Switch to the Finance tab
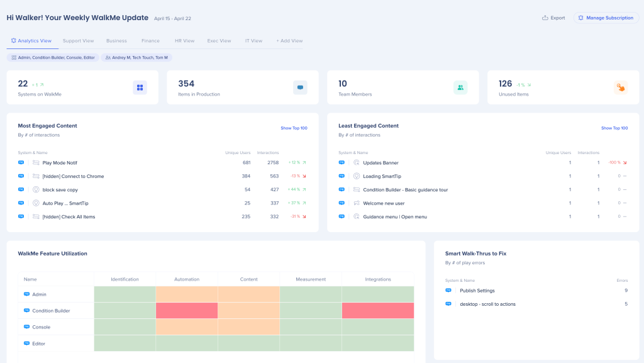 click(x=150, y=41)
